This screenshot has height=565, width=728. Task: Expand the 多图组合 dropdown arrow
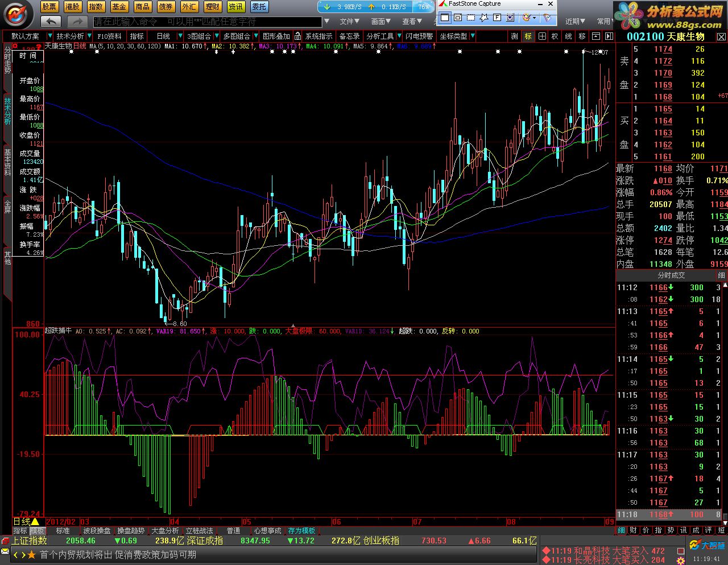pos(255,36)
